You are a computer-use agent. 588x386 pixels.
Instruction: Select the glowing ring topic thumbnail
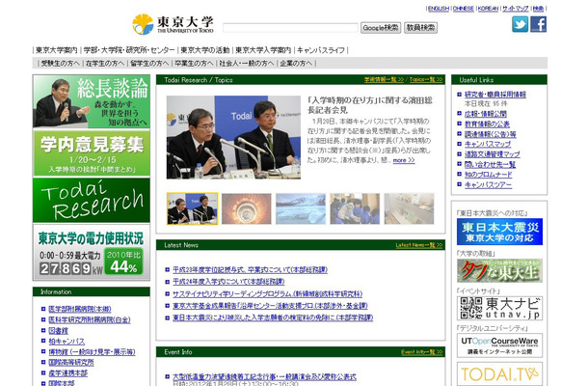tap(247, 208)
